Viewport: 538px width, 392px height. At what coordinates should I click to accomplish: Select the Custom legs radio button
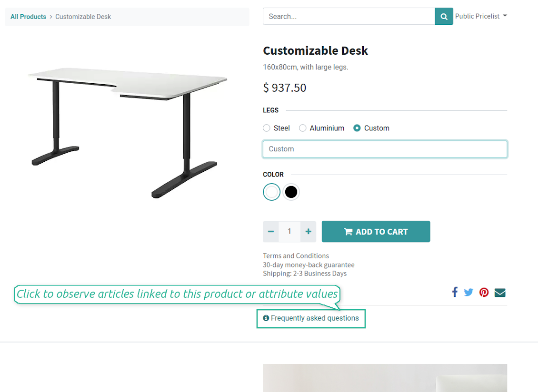357,128
